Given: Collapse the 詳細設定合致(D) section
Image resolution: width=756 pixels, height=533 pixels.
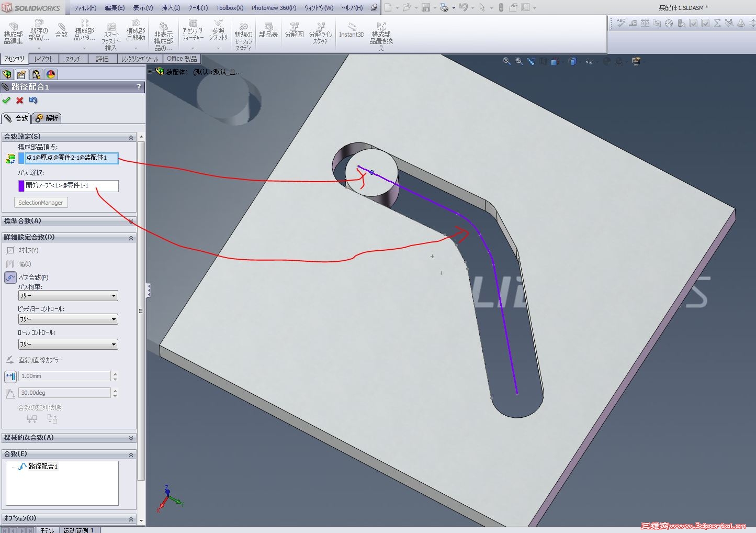Looking at the screenshot, I should [131, 238].
